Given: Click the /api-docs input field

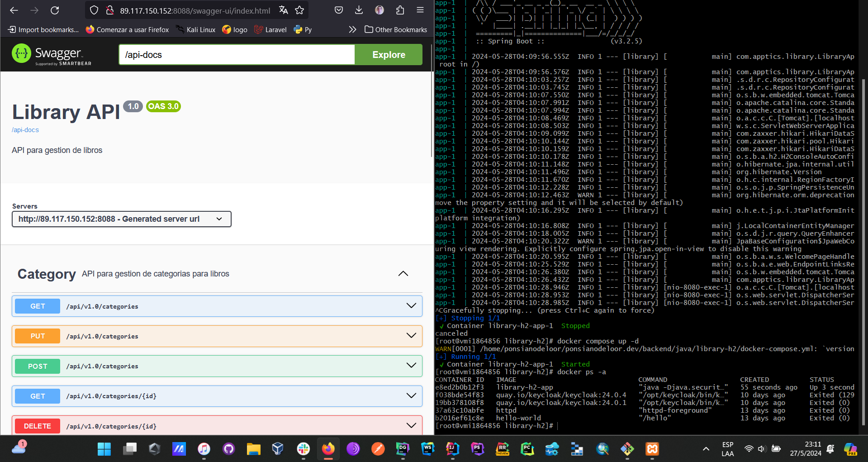Looking at the screenshot, I should tap(237, 55).
